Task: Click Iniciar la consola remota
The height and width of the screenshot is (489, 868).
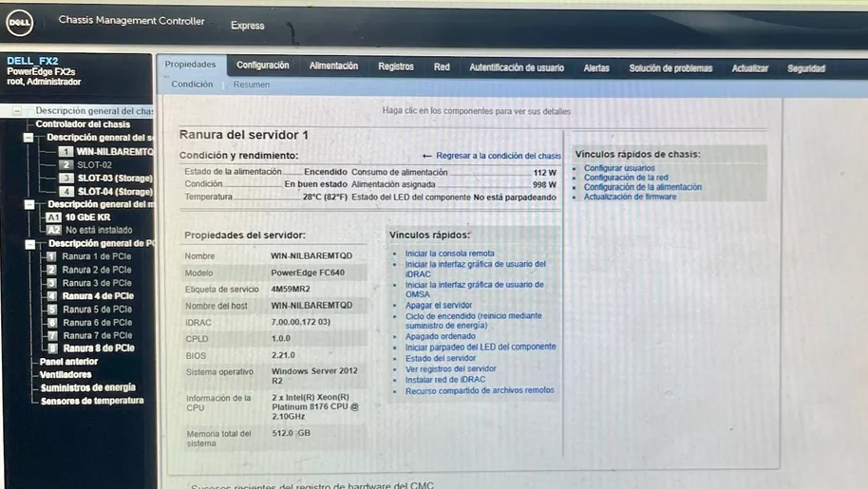Action: click(449, 254)
